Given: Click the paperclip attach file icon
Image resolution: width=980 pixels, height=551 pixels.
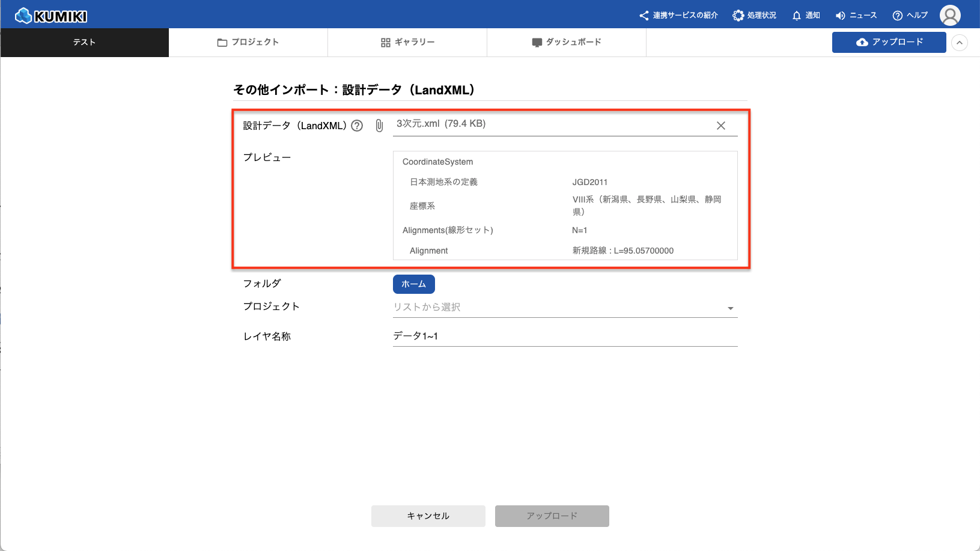Looking at the screenshot, I should point(379,126).
